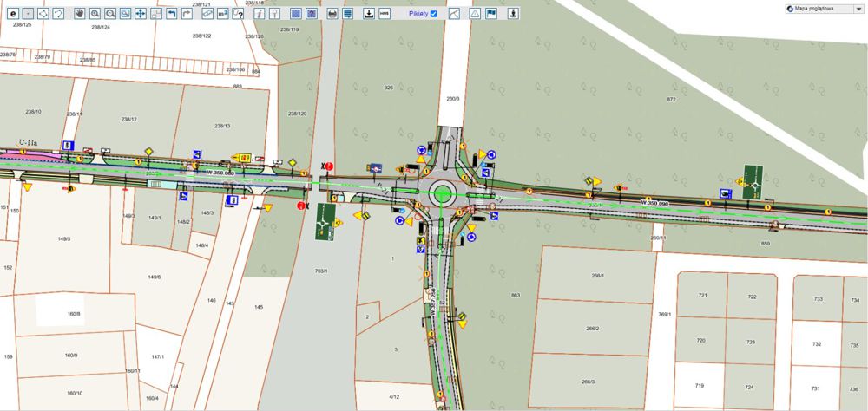Click parcel label 266/1
Viewport: 868px width, 411px height.
click(x=597, y=276)
